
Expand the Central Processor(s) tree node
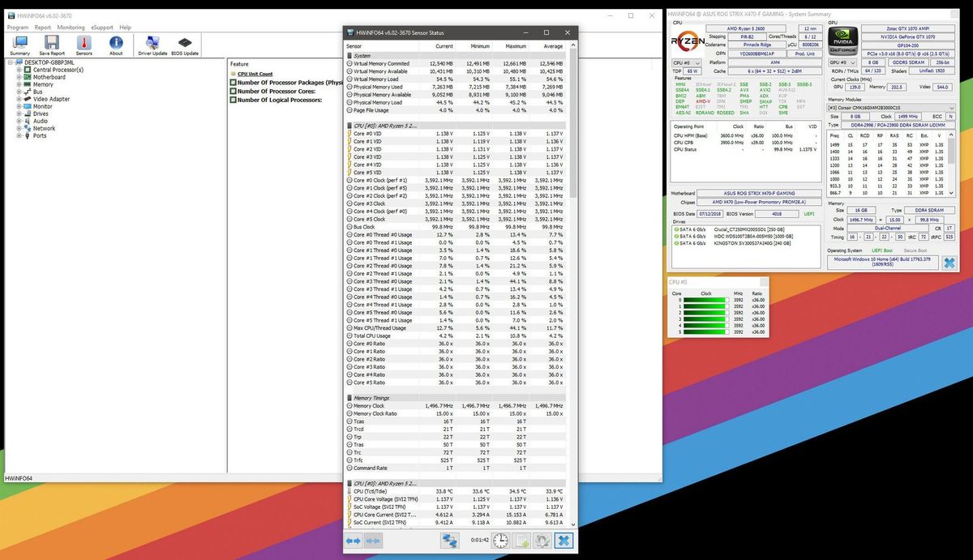(x=18, y=70)
